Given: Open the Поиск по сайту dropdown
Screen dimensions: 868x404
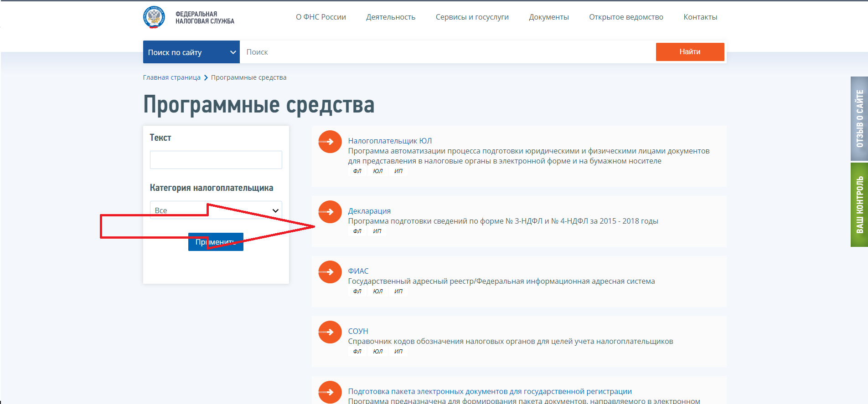Looking at the screenshot, I should point(191,52).
